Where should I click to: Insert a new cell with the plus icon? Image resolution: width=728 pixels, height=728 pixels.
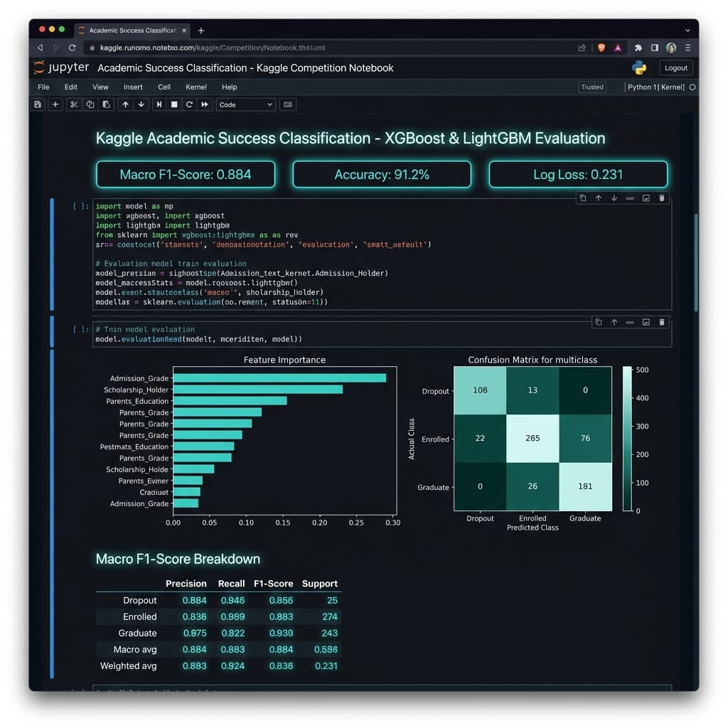(x=55, y=105)
